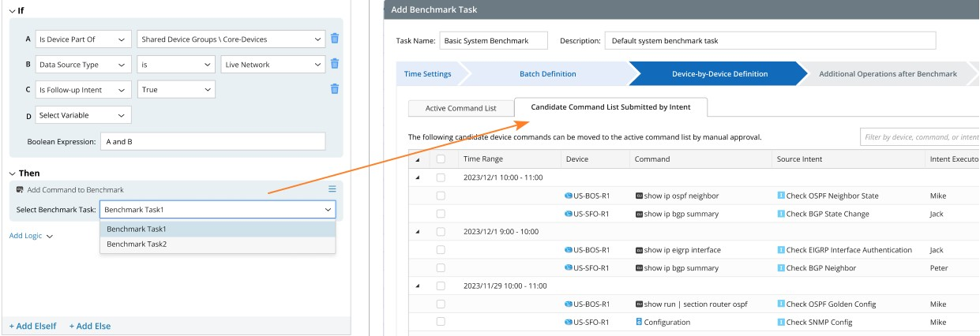This screenshot has width=980, height=336.
Task: Click the intent icon beside Check OSPF Neighbor State
Action: click(x=781, y=196)
